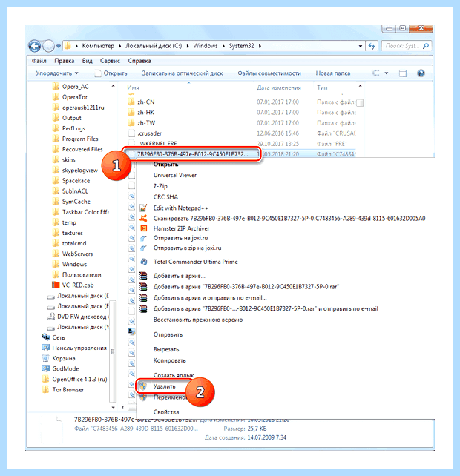Expand the address bar history dropdown
460x476 pixels.
point(361,46)
